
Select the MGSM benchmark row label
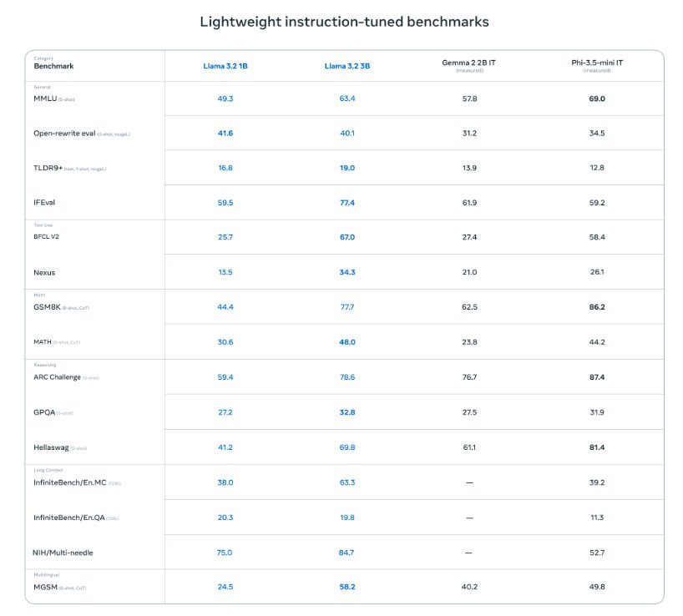pos(45,588)
